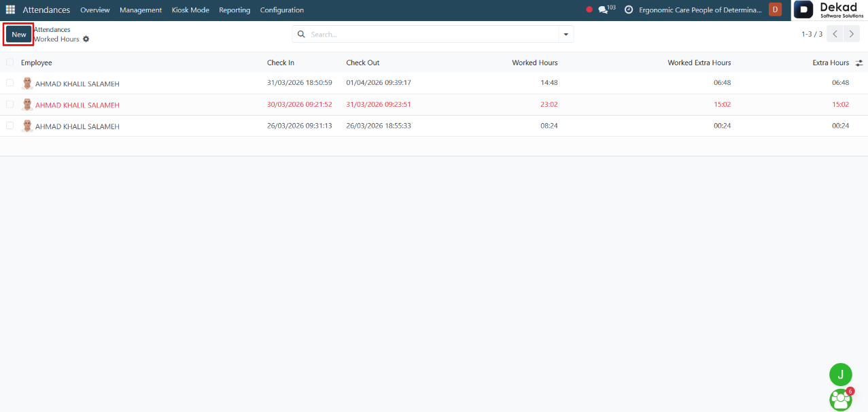Click pager counter 1-3 / 3
This screenshot has height=412, width=868.
812,34
